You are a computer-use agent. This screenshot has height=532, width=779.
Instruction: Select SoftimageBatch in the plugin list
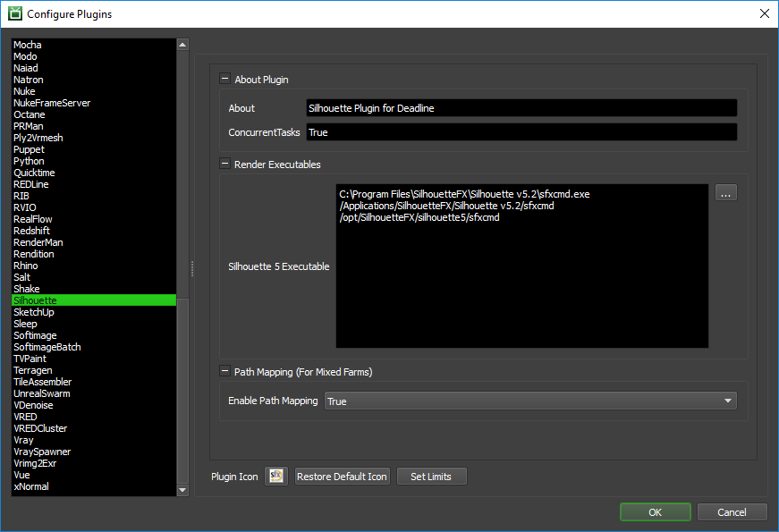94,347
